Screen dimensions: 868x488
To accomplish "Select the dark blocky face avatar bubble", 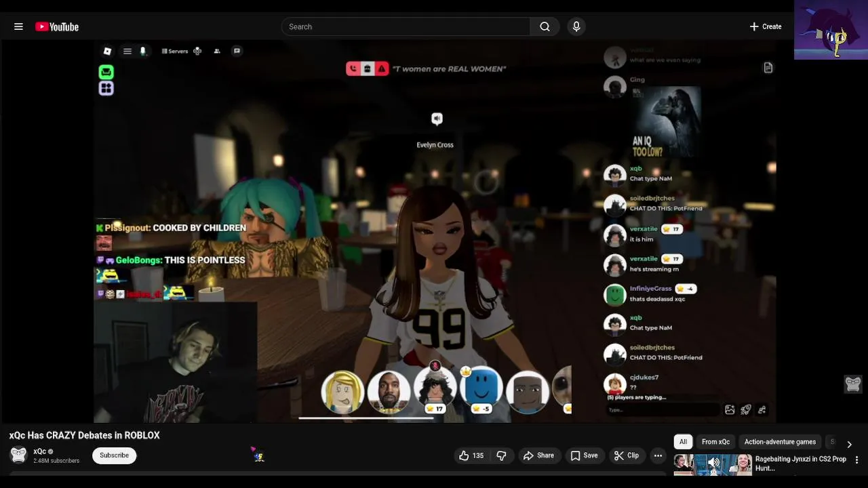I will click(x=527, y=392).
